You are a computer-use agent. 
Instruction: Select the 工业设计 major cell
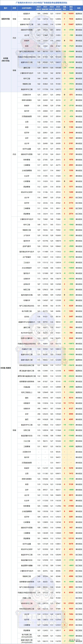[27, 262]
